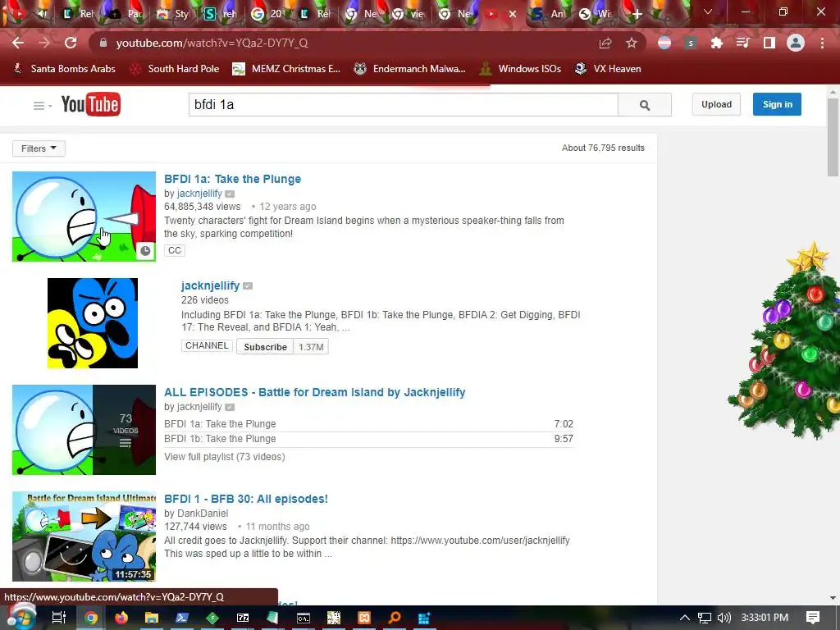Open the media control playlist icon
The image size is (840, 630).
(x=743, y=43)
